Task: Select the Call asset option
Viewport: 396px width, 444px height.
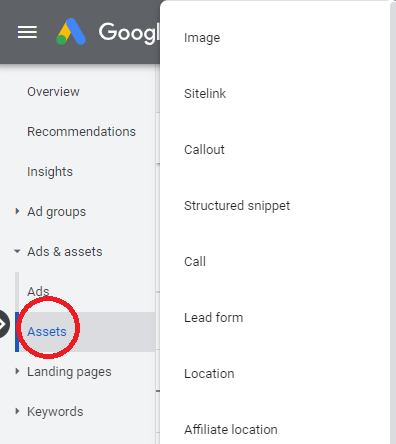Action: (x=195, y=262)
